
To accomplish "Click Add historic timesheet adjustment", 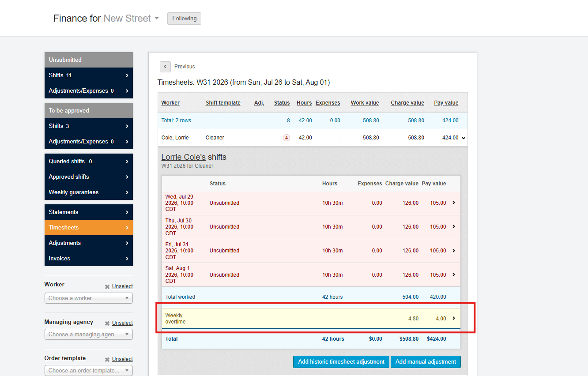I will tap(341, 362).
